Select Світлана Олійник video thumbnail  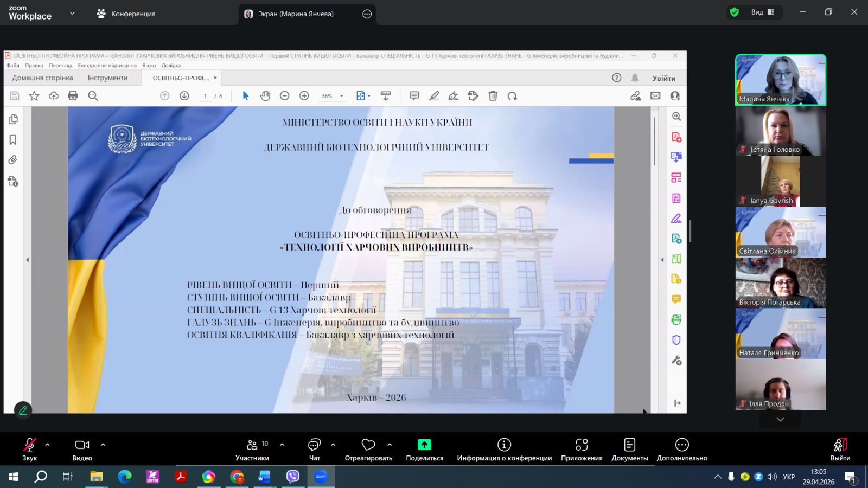[781, 232]
